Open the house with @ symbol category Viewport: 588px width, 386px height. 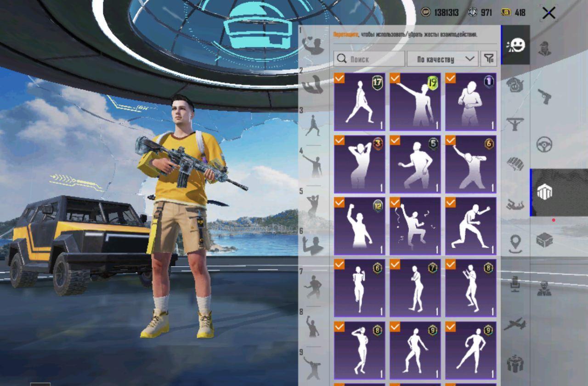click(515, 85)
